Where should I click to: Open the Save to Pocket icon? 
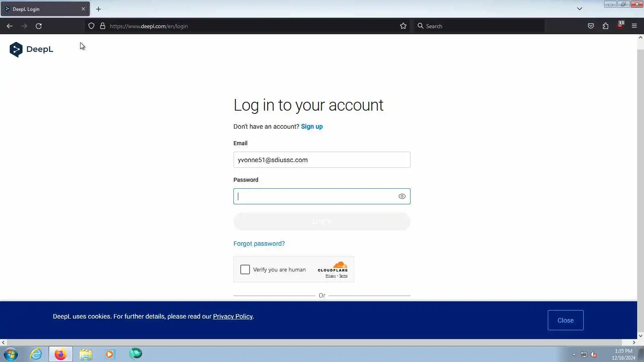point(591,26)
